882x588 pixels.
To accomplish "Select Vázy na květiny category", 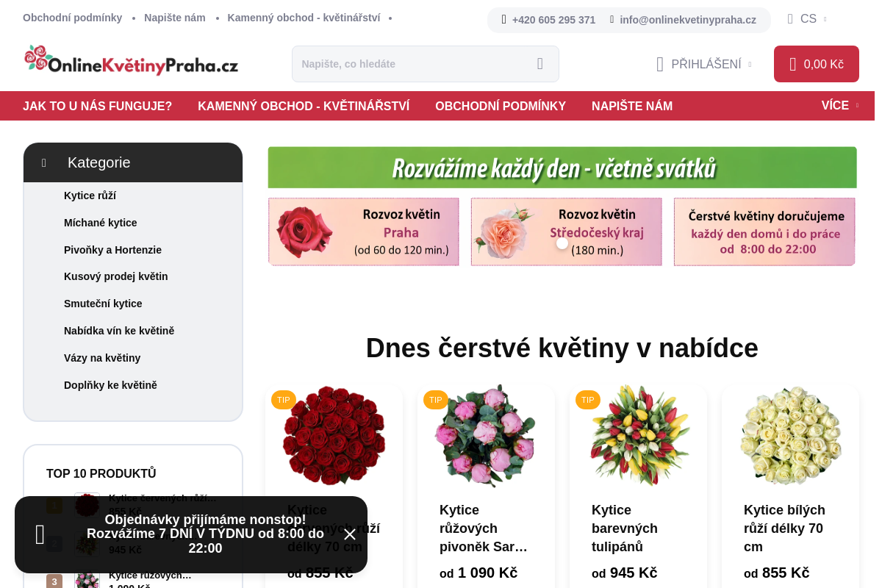I will pyautogui.click(x=102, y=358).
